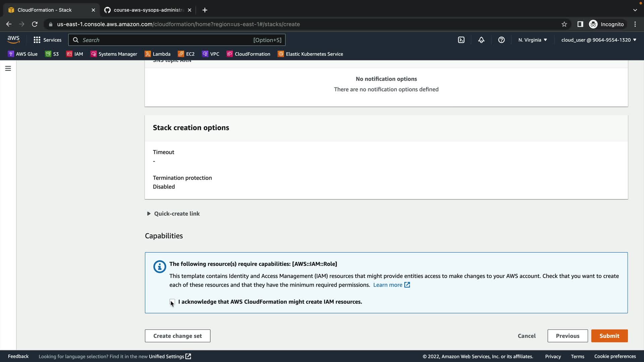Open the Elastic Kubernetes Service shortcut

(310, 54)
